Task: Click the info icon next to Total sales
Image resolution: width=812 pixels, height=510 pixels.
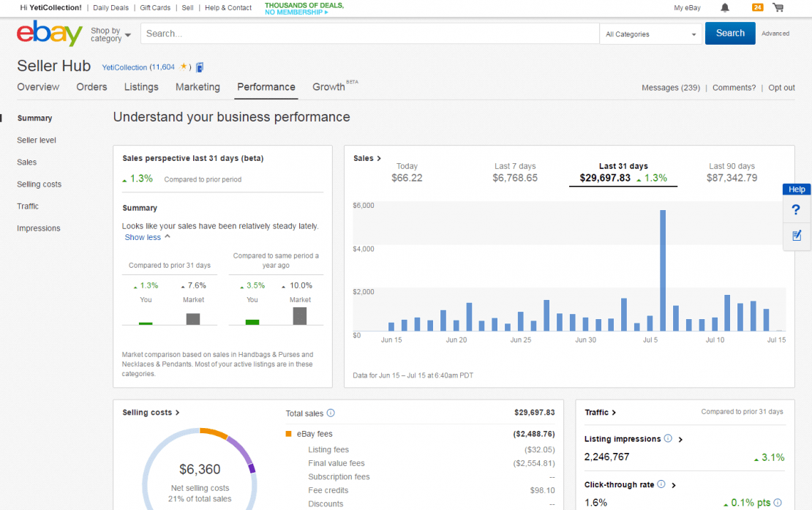Action: pyautogui.click(x=329, y=413)
